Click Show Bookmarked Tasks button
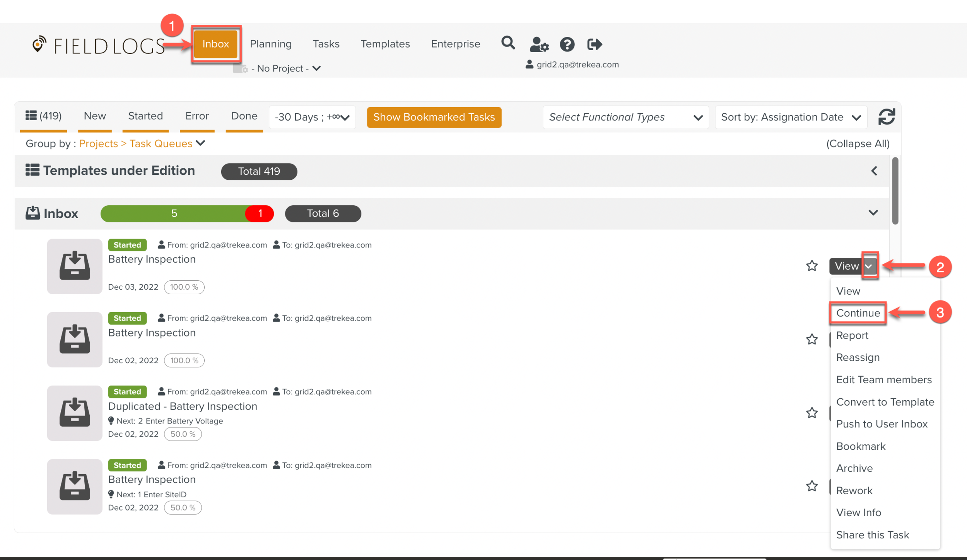Viewport: 967px width, 560px height. pos(434,117)
